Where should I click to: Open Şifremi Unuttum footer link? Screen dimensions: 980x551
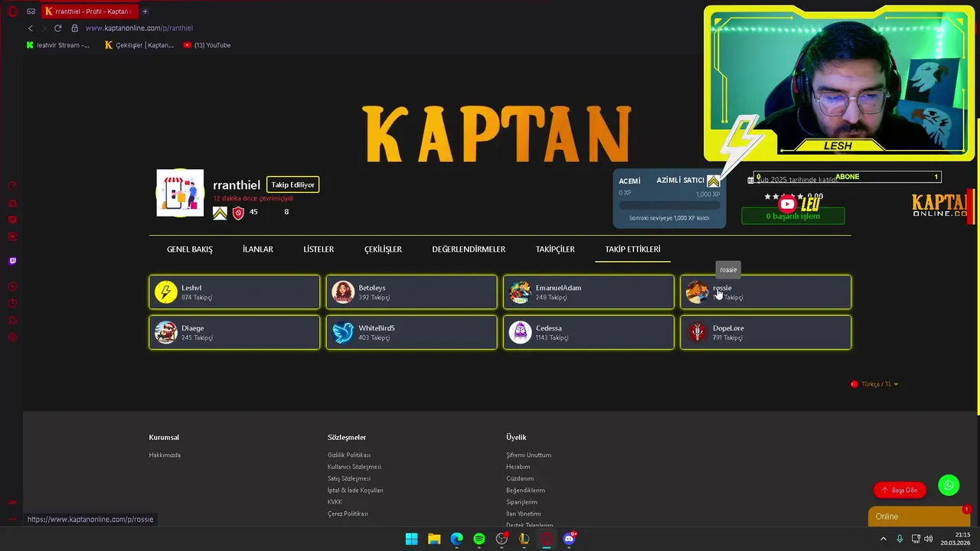[x=528, y=455]
